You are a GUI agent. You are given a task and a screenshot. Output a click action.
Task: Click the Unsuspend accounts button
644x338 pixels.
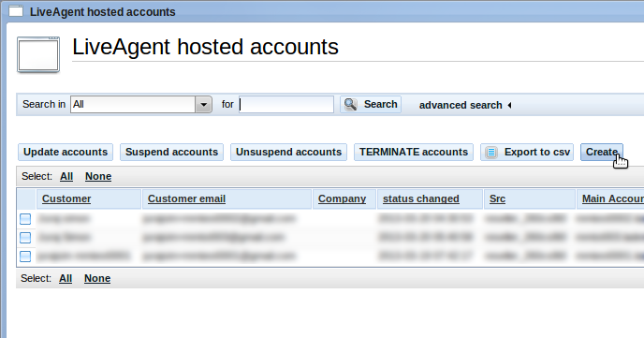point(288,152)
